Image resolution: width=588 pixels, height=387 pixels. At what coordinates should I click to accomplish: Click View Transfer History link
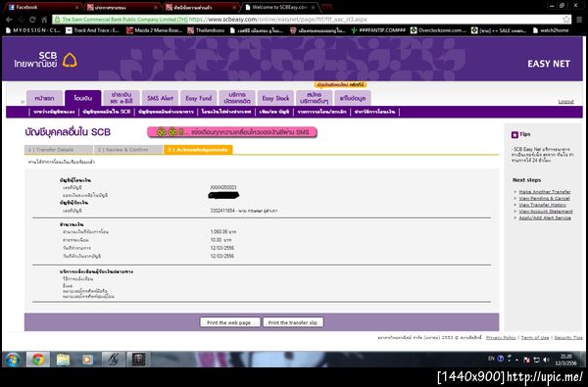pyautogui.click(x=542, y=205)
